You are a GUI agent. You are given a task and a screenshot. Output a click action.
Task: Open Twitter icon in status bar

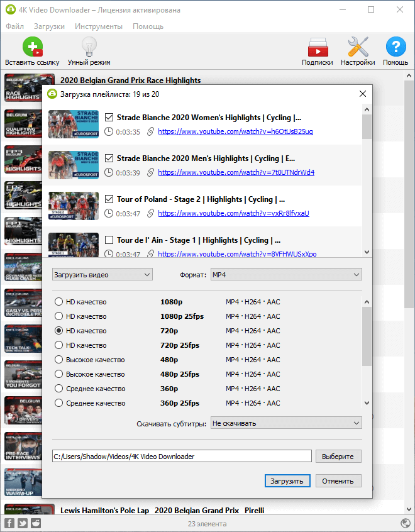pyautogui.click(x=23, y=523)
